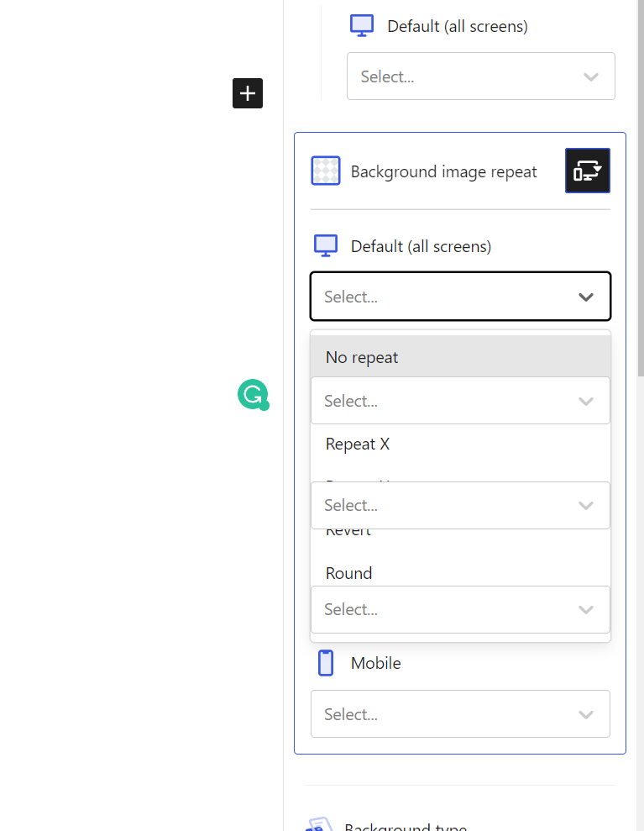Click the chevron on the Select inside the options list
644x831 pixels.
[586, 401]
